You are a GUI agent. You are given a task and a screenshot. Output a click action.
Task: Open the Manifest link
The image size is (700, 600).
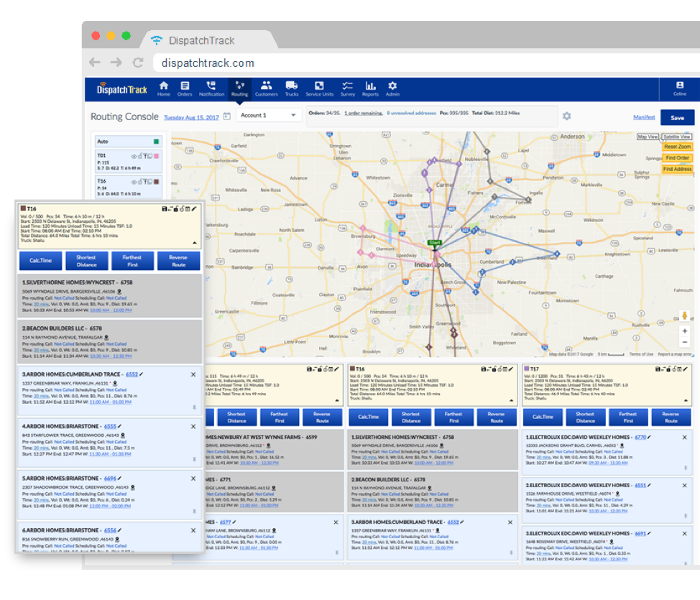(x=643, y=117)
